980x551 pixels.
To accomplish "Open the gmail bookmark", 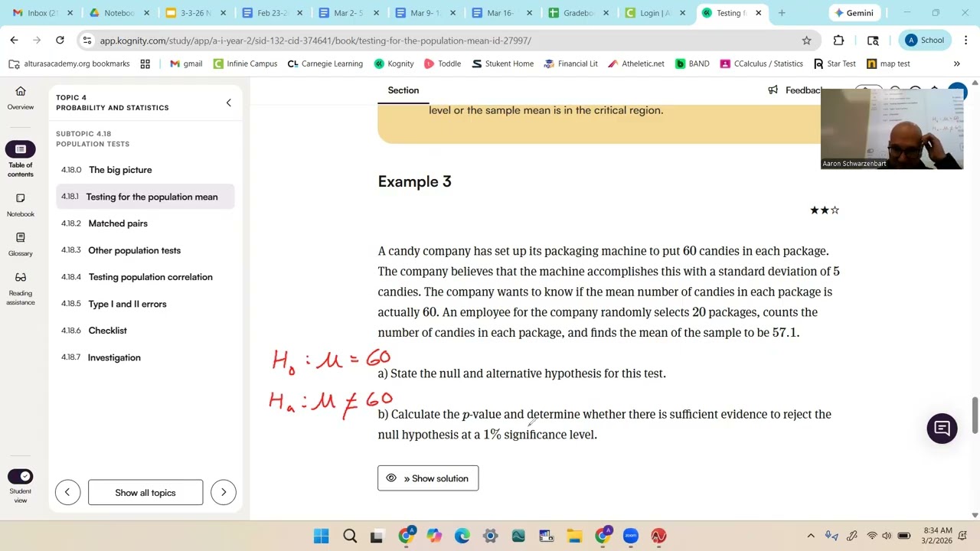I will pyautogui.click(x=186, y=64).
